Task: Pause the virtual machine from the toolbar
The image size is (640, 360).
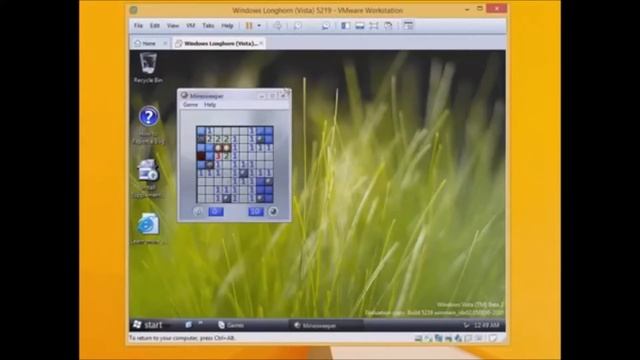Action: point(249,26)
